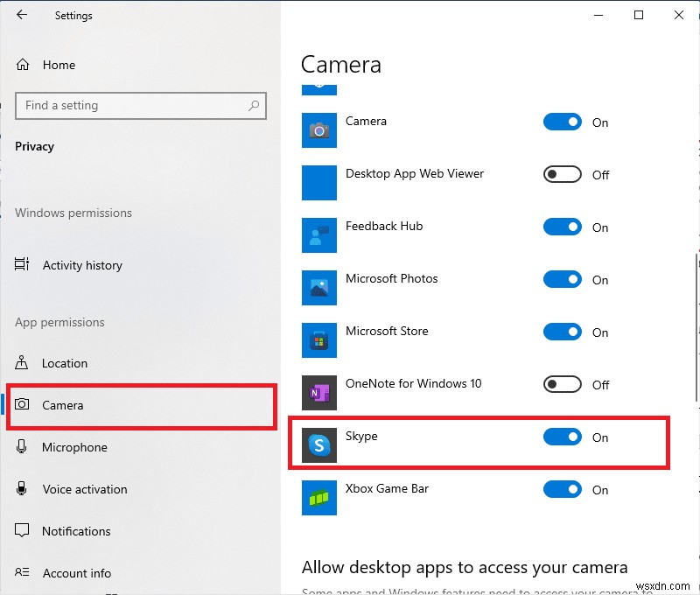Click the Microsoft Store app icon
The height and width of the screenshot is (595, 700).
[x=319, y=340]
